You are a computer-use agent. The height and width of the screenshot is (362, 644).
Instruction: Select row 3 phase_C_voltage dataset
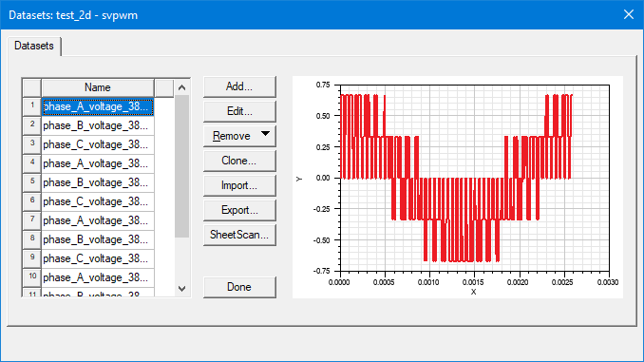click(x=98, y=144)
